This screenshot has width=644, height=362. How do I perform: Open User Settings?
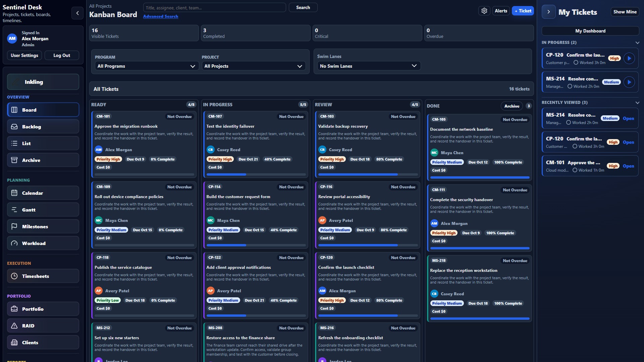point(24,55)
